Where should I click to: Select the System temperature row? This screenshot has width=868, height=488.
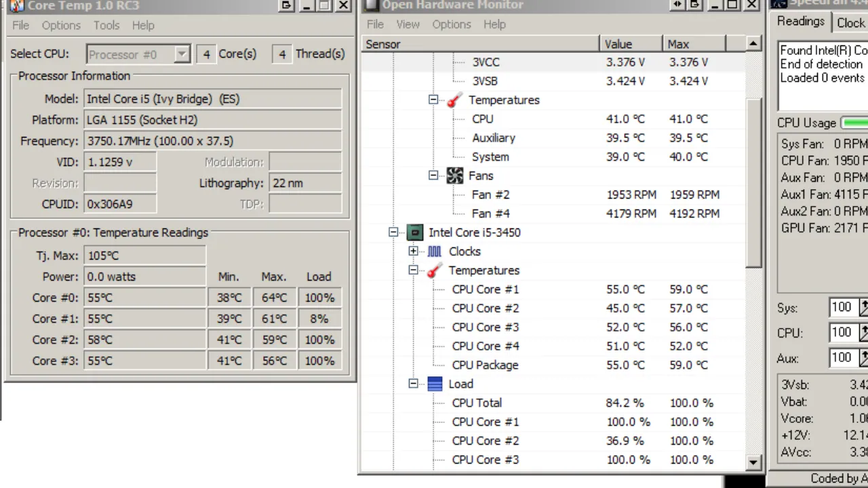point(552,157)
